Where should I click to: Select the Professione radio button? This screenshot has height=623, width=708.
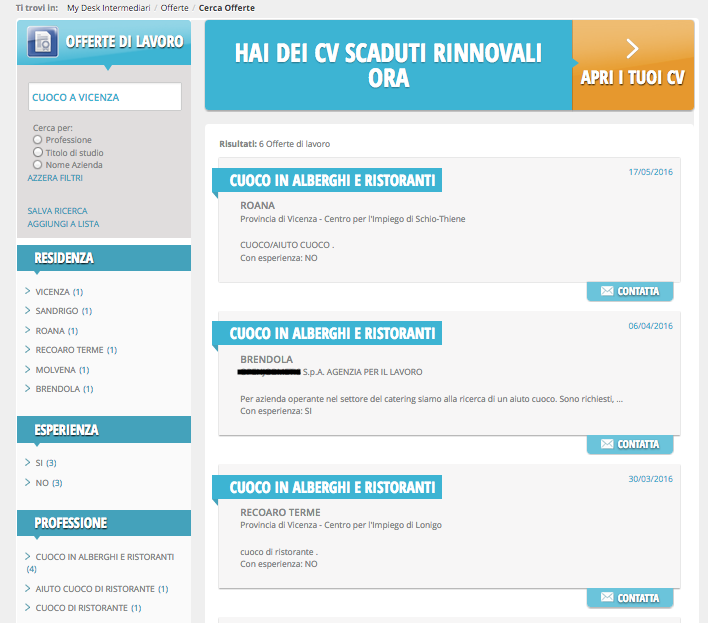pyautogui.click(x=38, y=140)
